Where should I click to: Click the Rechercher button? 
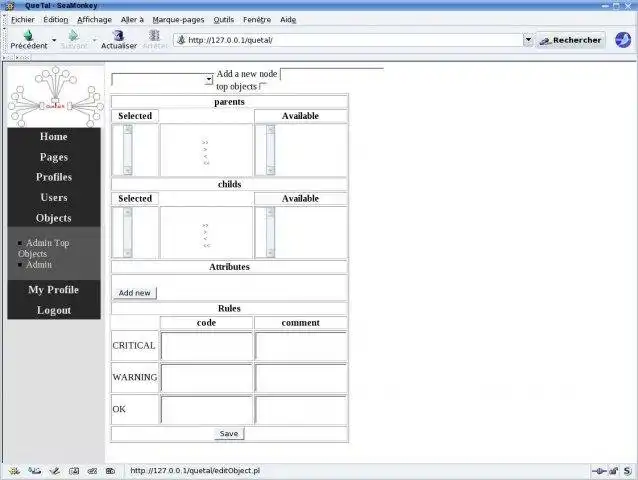(x=570, y=40)
